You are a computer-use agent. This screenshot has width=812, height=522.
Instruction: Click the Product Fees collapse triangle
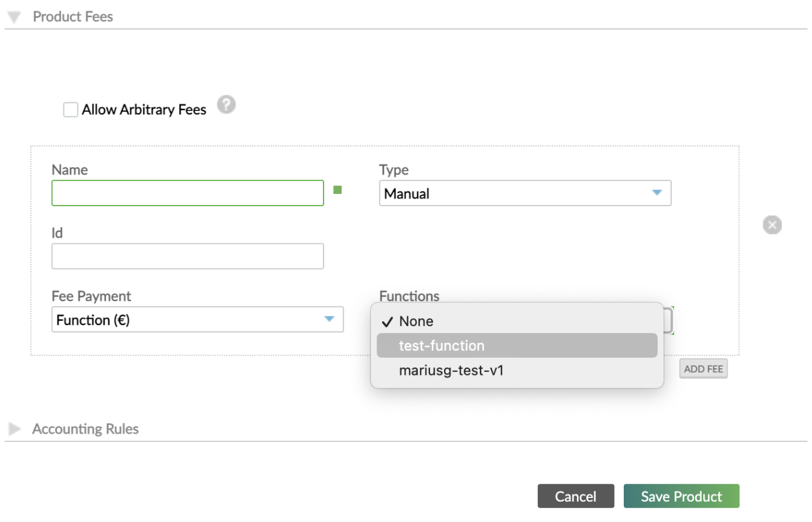13,16
